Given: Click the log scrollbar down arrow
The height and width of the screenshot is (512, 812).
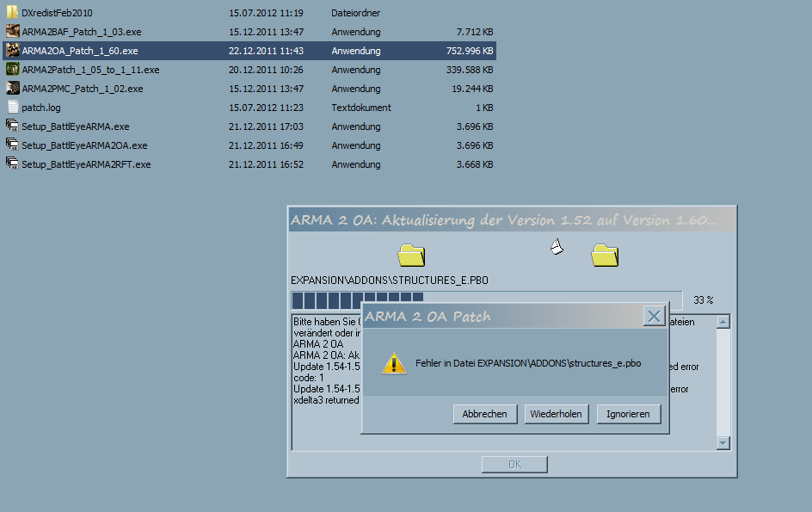Looking at the screenshot, I should (x=723, y=442).
